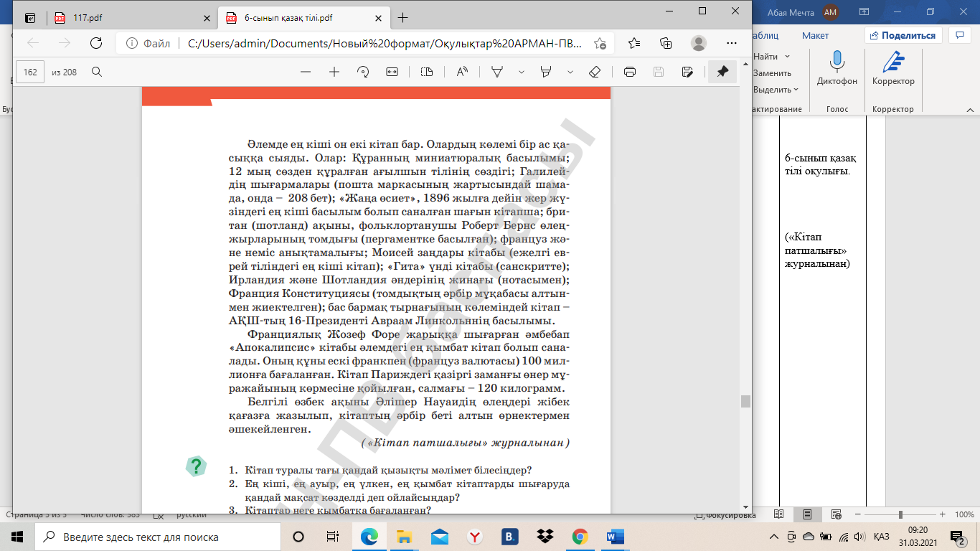Open Edge profile avatar
Image resolution: width=980 pixels, height=551 pixels.
tap(698, 43)
